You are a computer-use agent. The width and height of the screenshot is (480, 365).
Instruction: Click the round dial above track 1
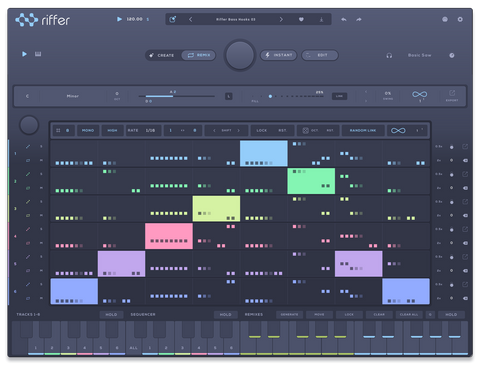coord(29,125)
